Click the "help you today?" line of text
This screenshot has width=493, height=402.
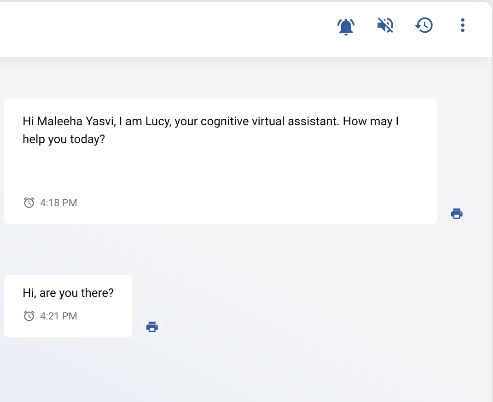[x=64, y=139]
